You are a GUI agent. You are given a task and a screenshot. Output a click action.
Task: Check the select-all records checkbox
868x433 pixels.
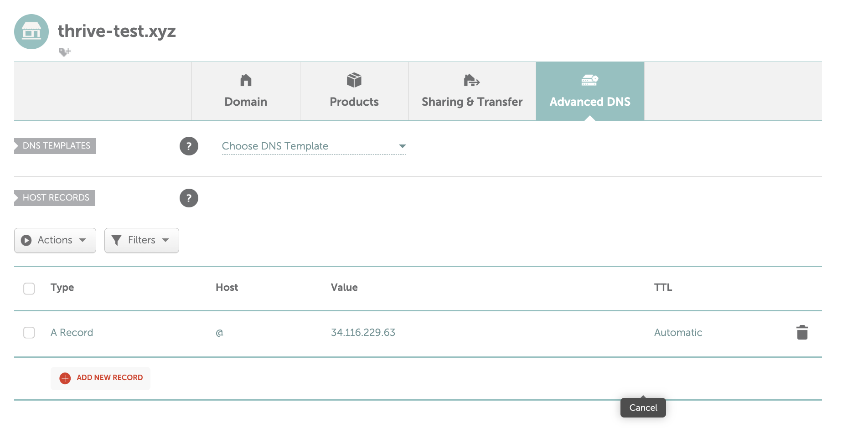pos(29,288)
